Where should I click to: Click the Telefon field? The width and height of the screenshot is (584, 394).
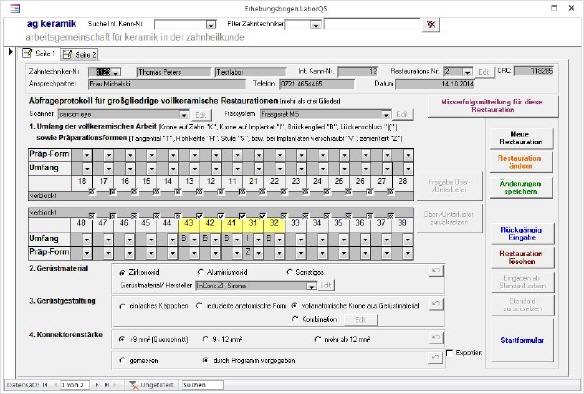[x=317, y=84]
